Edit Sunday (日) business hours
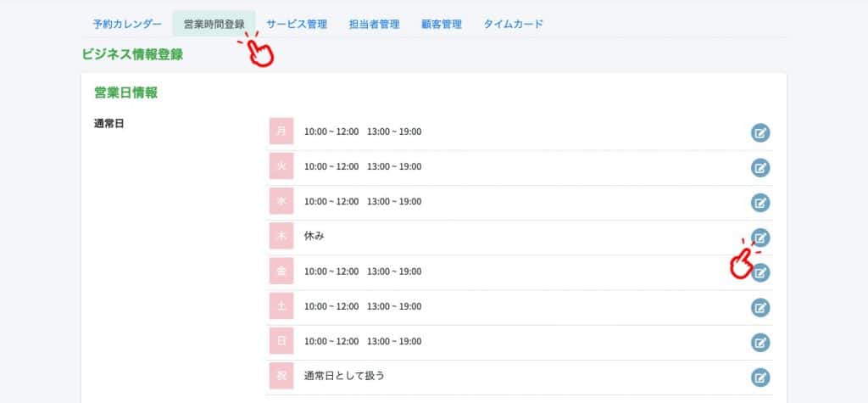Image resolution: width=868 pixels, height=403 pixels. point(760,343)
